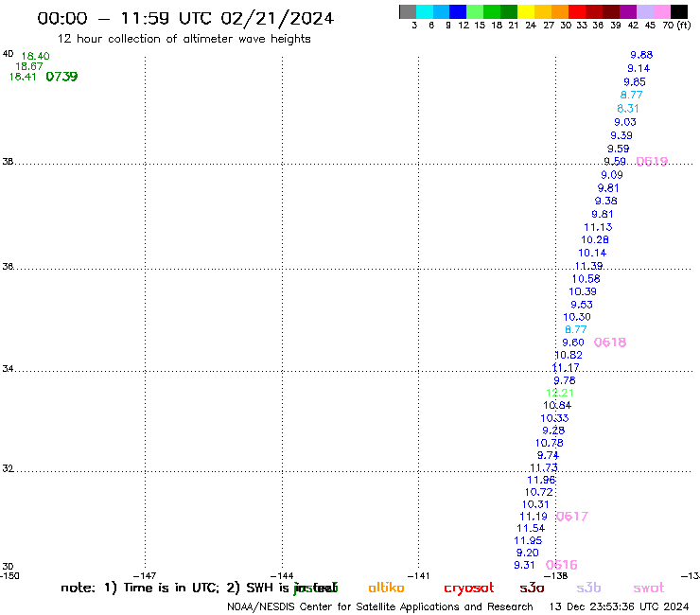700x615 pixels.
Task: Click the 38 latitude axis label
Action: 8,161
